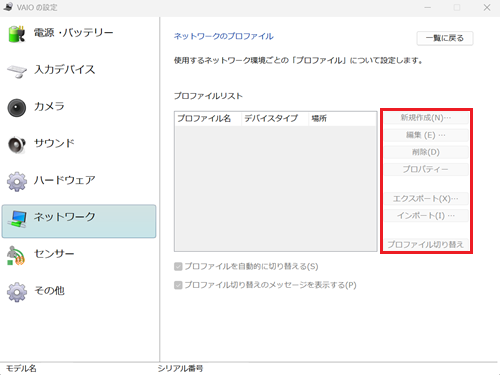Viewport: 500px width, 375px height.
Task: Click the その他 gear icon
Action: (17, 292)
